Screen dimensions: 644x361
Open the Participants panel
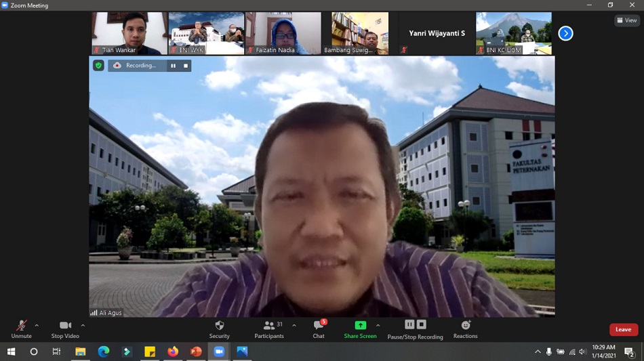coord(269,326)
